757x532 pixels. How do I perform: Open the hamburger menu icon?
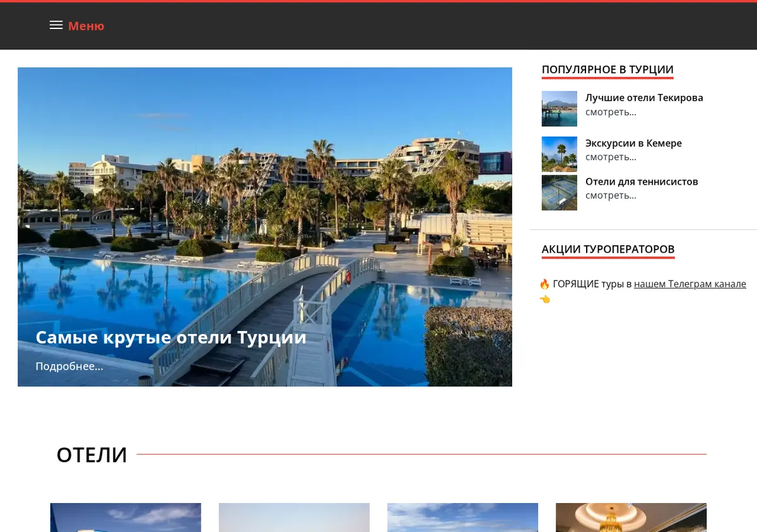[56, 25]
